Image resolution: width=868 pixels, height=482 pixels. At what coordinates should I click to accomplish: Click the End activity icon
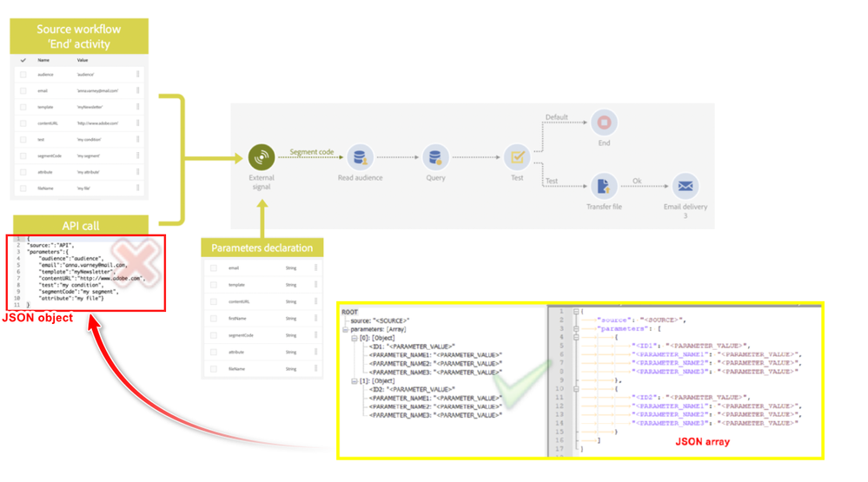(604, 122)
